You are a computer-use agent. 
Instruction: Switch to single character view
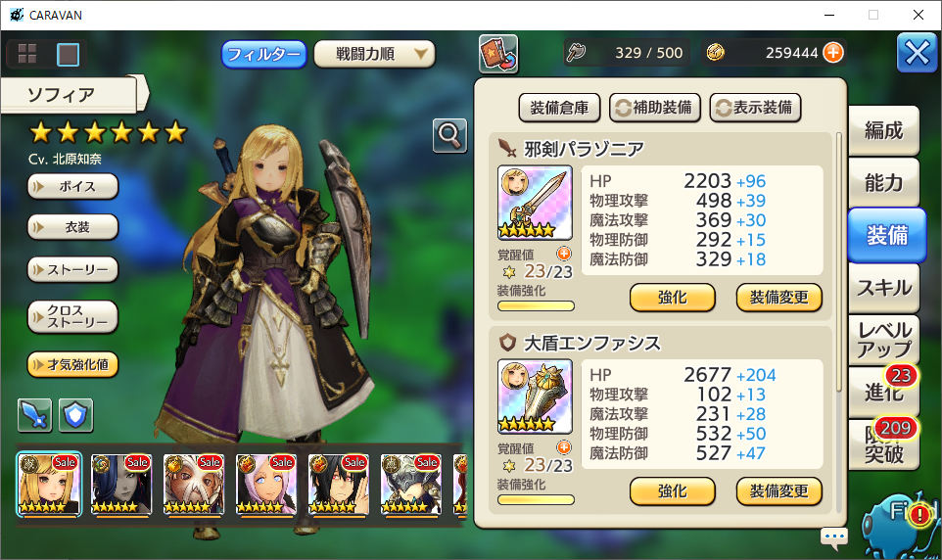[x=68, y=55]
